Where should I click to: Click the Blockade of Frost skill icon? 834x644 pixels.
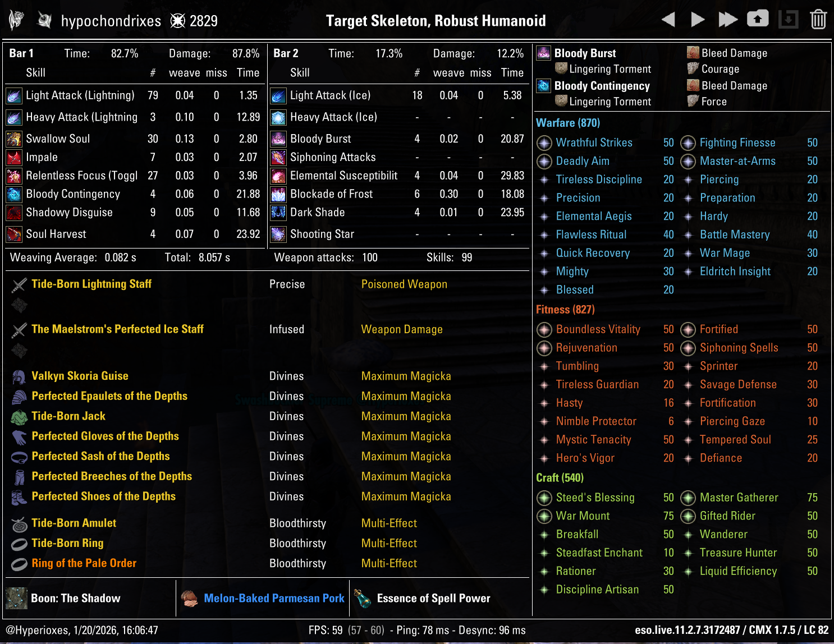click(278, 195)
